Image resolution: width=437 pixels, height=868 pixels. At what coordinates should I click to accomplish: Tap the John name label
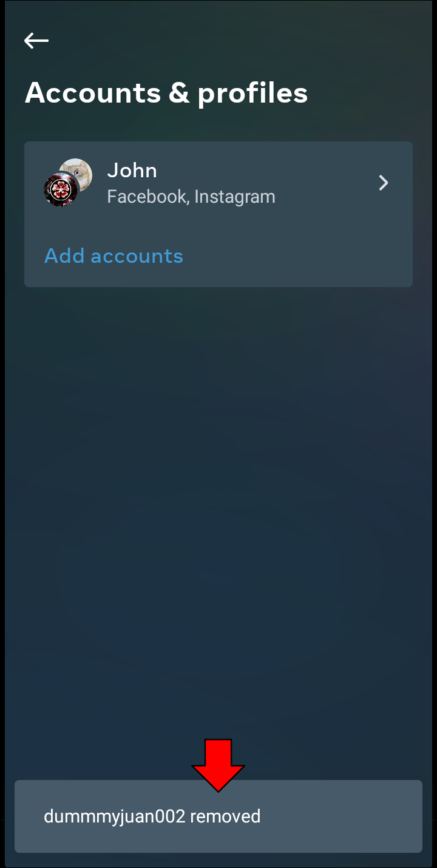pyautogui.click(x=132, y=171)
